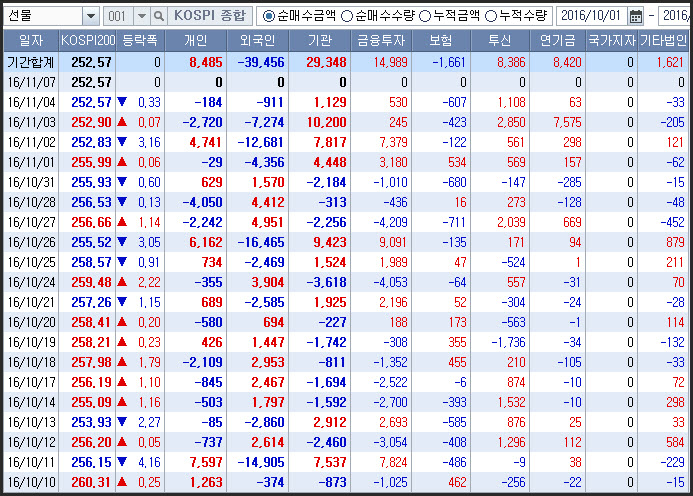The height and width of the screenshot is (496, 693).
Task: Click the 9,091 financial investment value
Action: tap(393, 242)
